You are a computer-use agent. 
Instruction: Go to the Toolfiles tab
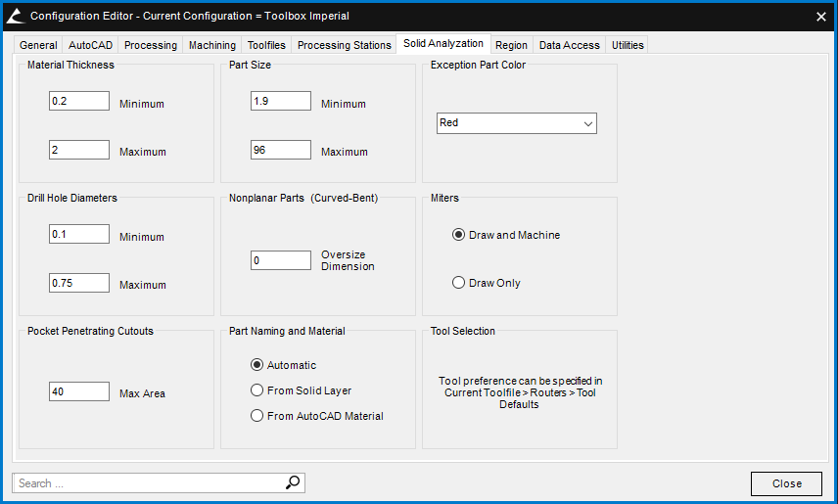coord(266,45)
